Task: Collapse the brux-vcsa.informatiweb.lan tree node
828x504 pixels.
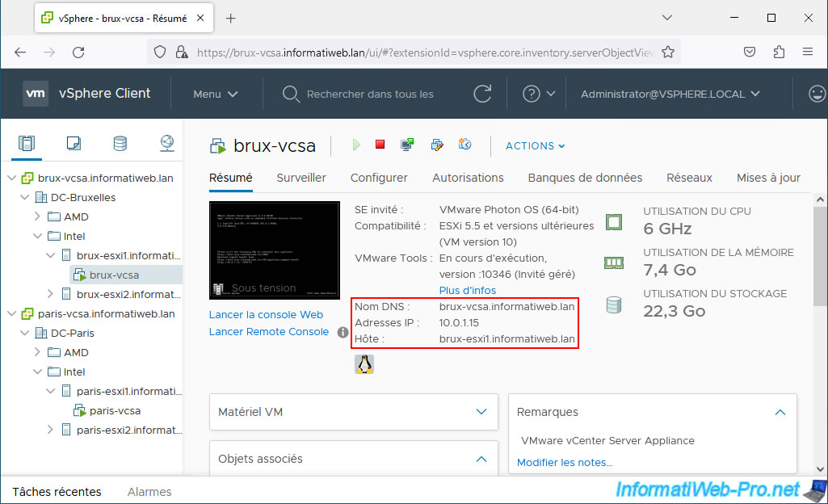Action: point(11,178)
